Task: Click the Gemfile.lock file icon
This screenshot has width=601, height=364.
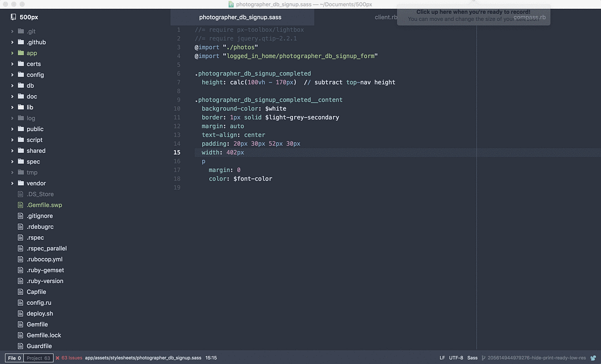Action: 21,335
